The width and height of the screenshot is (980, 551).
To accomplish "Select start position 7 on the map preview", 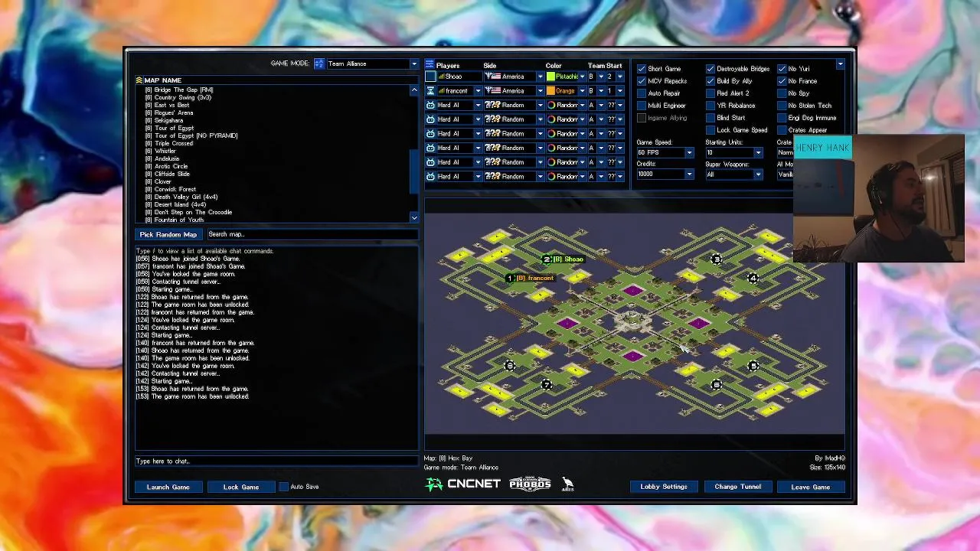I will [x=546, y=385].
